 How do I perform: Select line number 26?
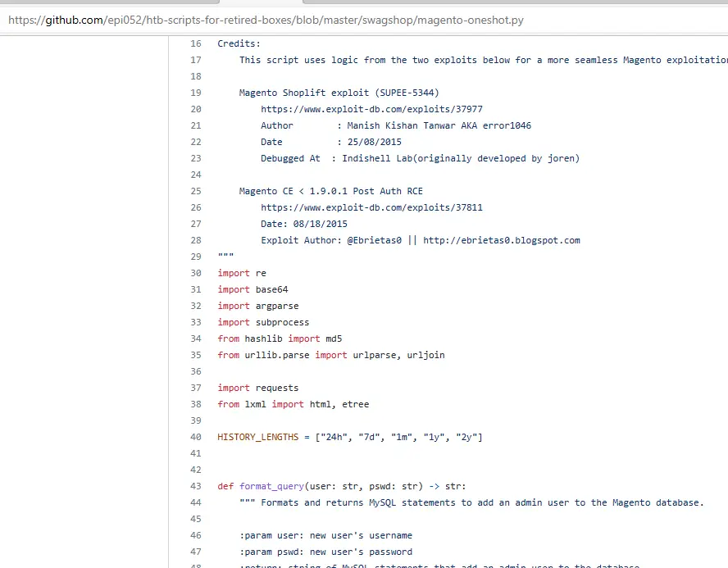pos(196,207)
